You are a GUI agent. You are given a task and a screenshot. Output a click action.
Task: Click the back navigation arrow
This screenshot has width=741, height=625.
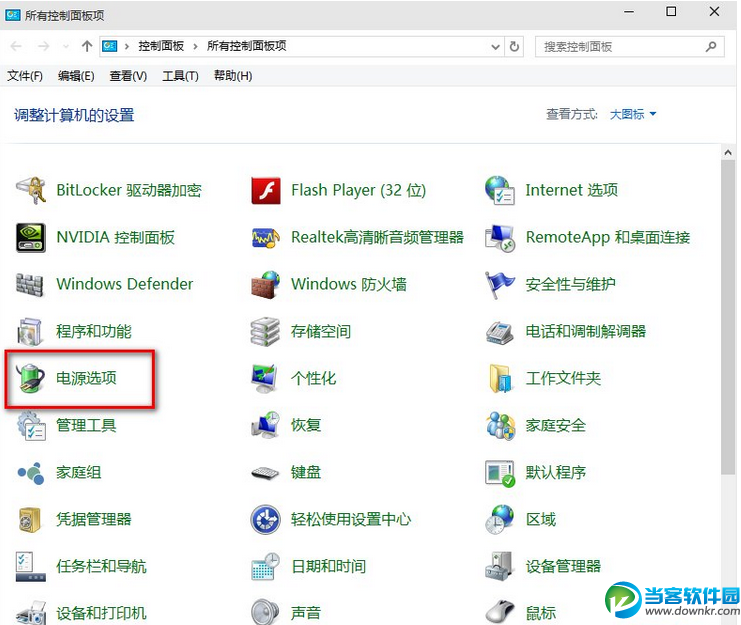coord(16,46)
